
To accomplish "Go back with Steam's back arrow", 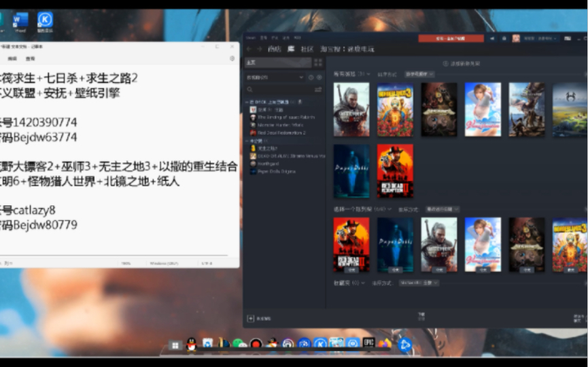I will click(x=249, y=49).
